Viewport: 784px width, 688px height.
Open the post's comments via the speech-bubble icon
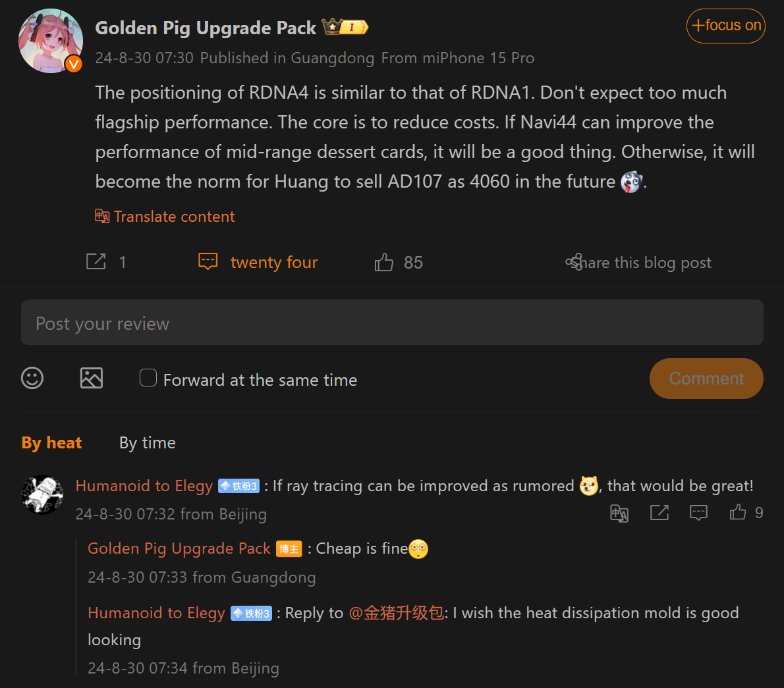click(208, 262)
